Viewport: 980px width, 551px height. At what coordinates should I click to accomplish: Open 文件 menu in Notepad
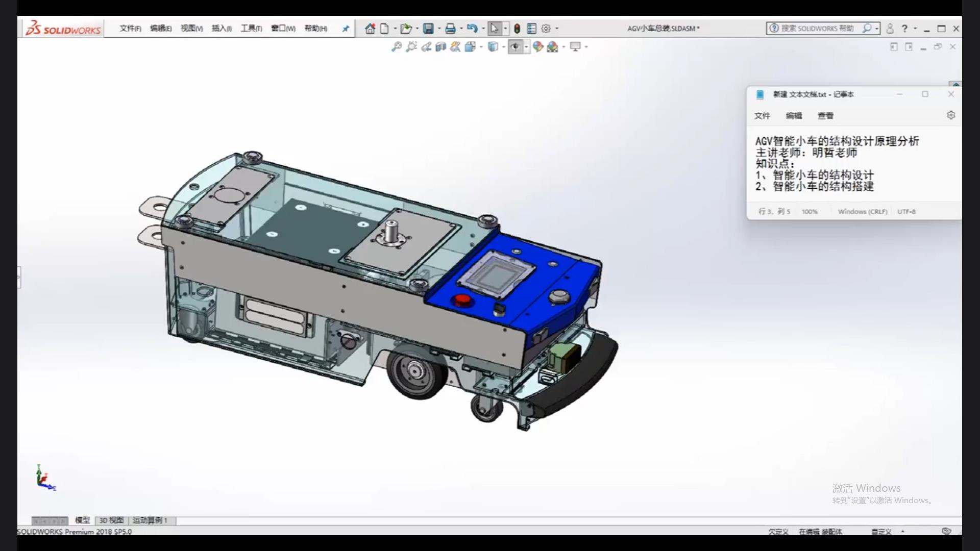click(x=762, y=116)
